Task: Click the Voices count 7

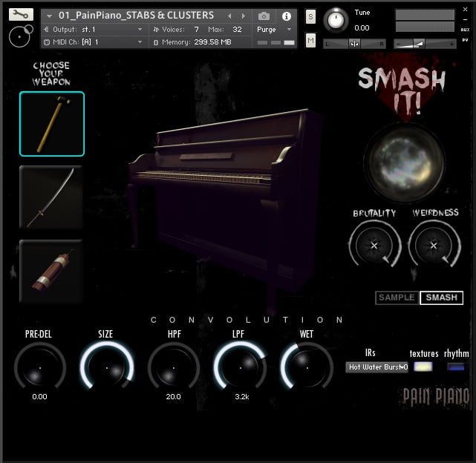Action: point(196,30)
